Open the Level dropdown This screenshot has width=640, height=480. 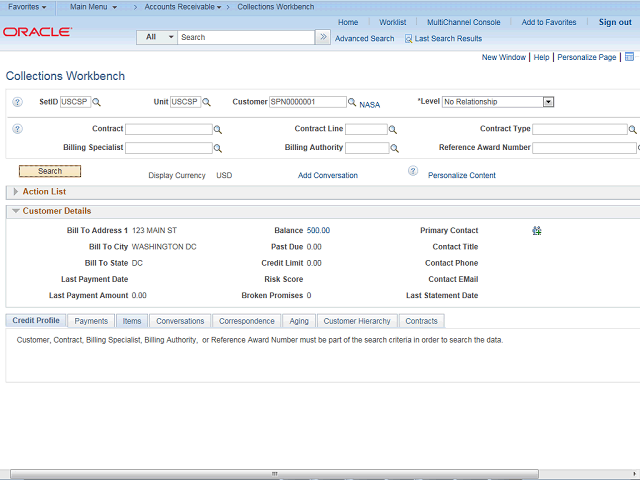click(549, 102)
